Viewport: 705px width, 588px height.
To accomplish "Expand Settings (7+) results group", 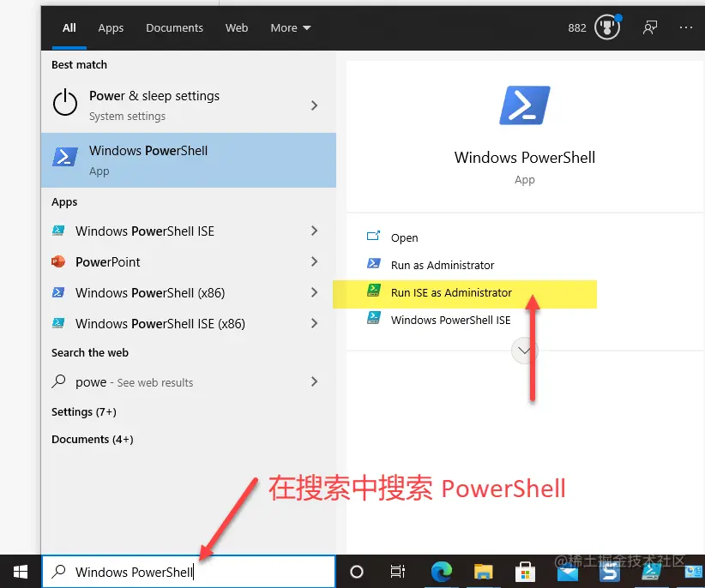I will click(x=83, y=411).
